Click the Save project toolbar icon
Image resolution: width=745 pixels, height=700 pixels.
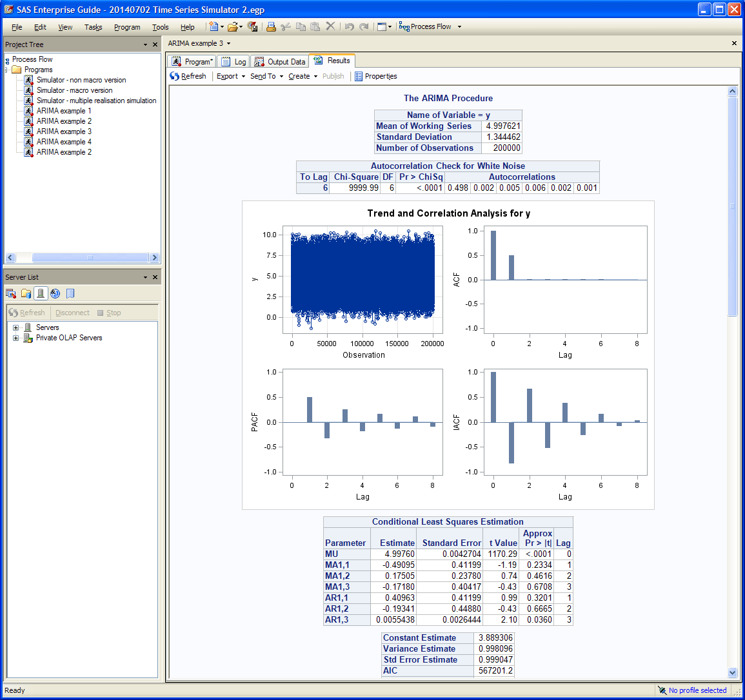pos(252,26)
